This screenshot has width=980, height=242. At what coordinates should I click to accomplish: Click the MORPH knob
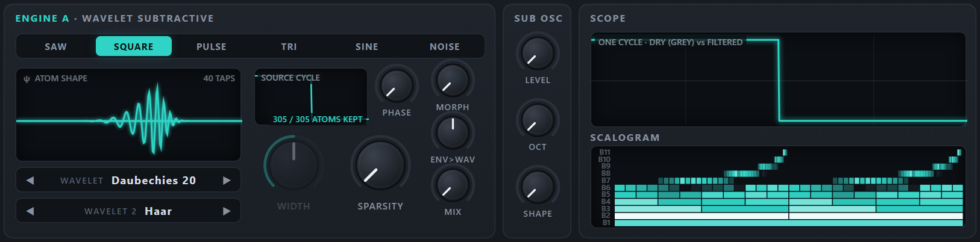(453, 80)
